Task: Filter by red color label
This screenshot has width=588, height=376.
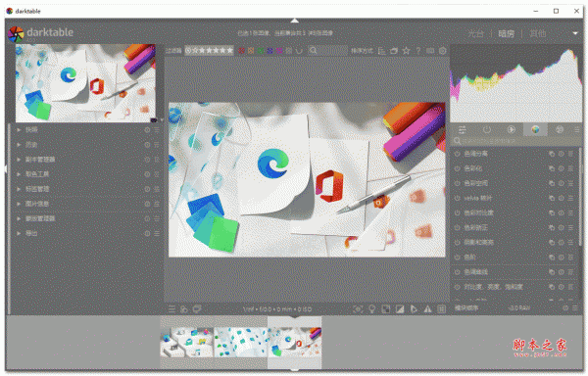Action: pyautogui.click(x=241, y=51)
